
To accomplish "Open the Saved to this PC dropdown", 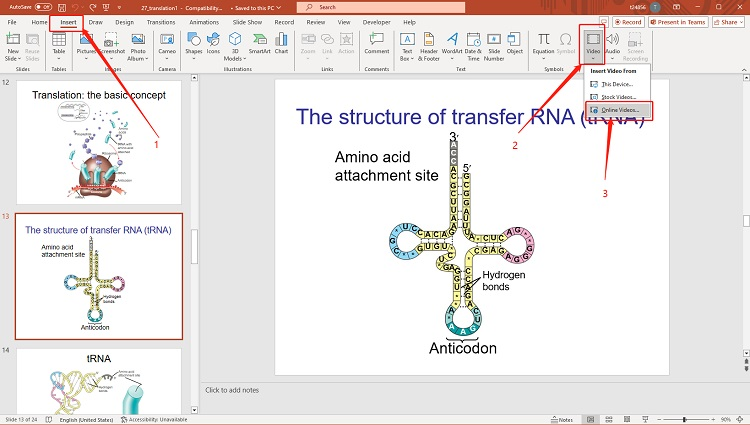I will [256, 8].
